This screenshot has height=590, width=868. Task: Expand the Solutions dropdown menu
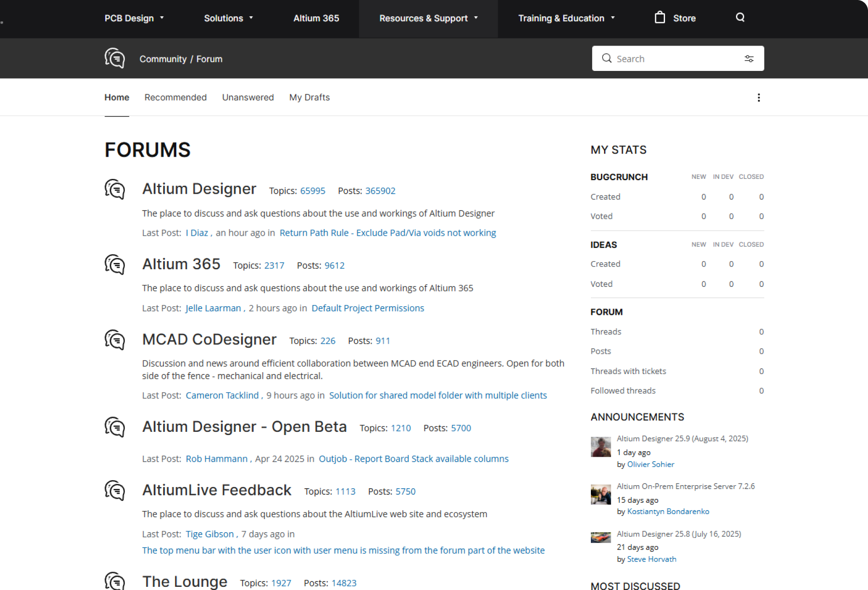click(228, 18)
